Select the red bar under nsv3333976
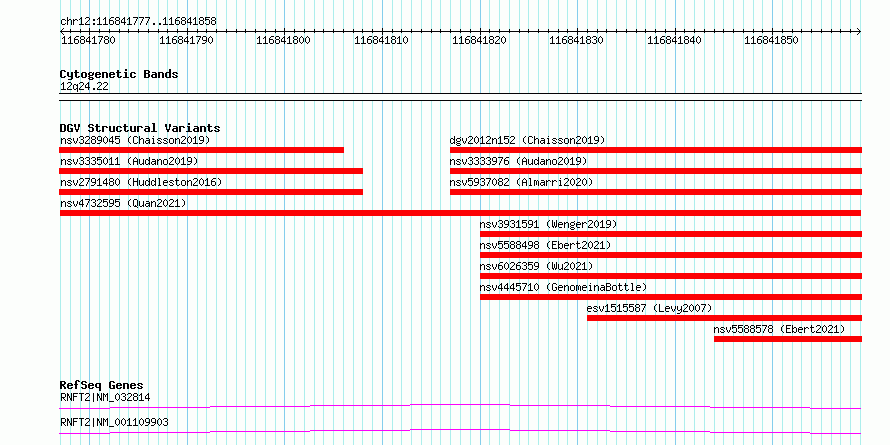 click(x=656, y=171)
